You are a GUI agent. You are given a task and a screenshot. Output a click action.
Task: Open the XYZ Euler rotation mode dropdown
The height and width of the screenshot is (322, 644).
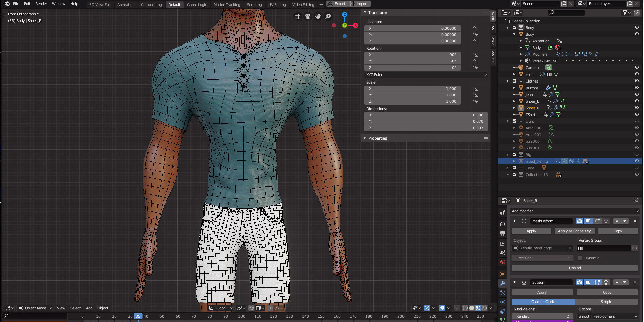pos(426,75)
